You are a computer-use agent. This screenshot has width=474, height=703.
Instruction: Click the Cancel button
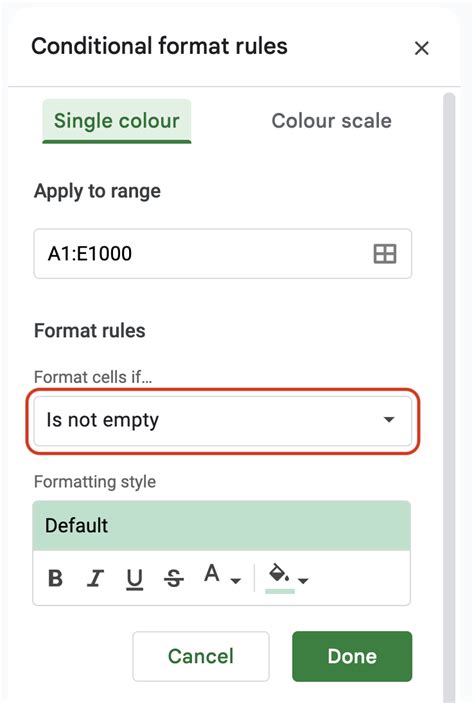[x=201, y=656]
